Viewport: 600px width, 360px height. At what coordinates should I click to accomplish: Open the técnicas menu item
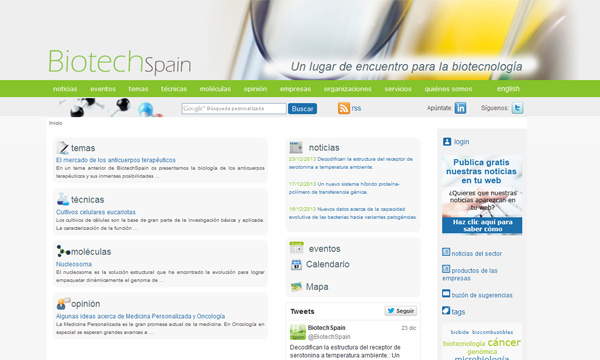pos(174,89)
